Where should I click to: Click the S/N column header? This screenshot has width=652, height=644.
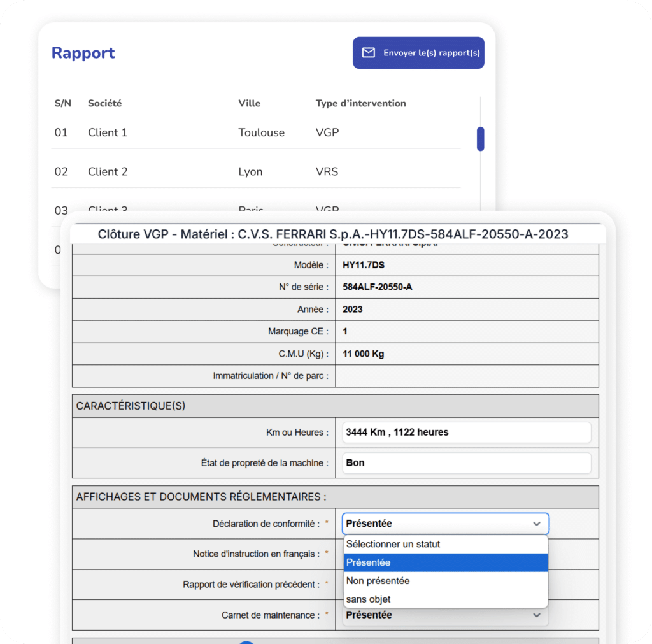pos(63,103)
